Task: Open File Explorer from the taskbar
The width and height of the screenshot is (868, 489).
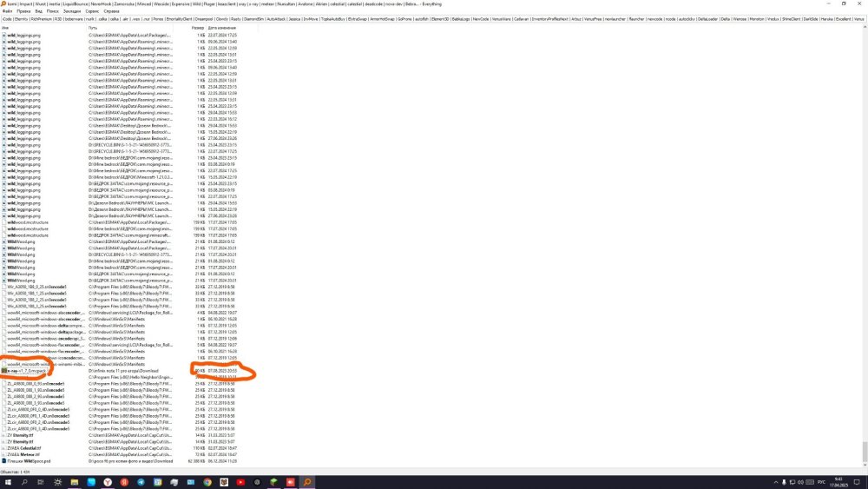Action: [74, 482]
